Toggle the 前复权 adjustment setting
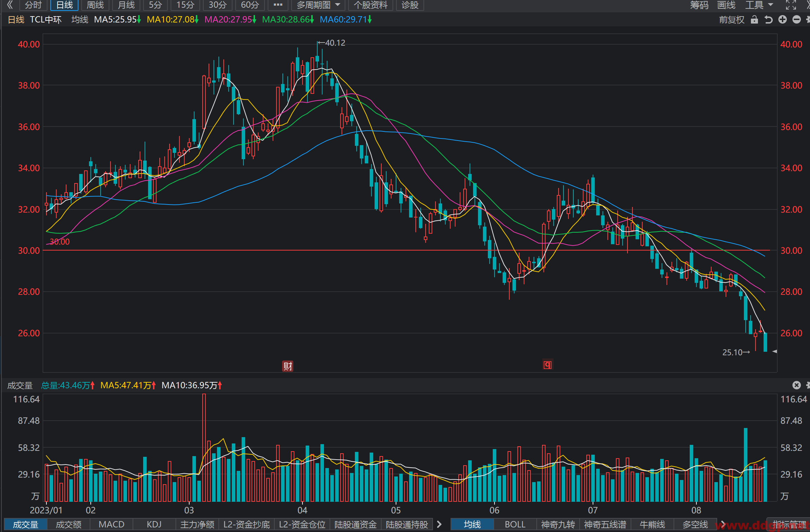 [x=732, y=20]
